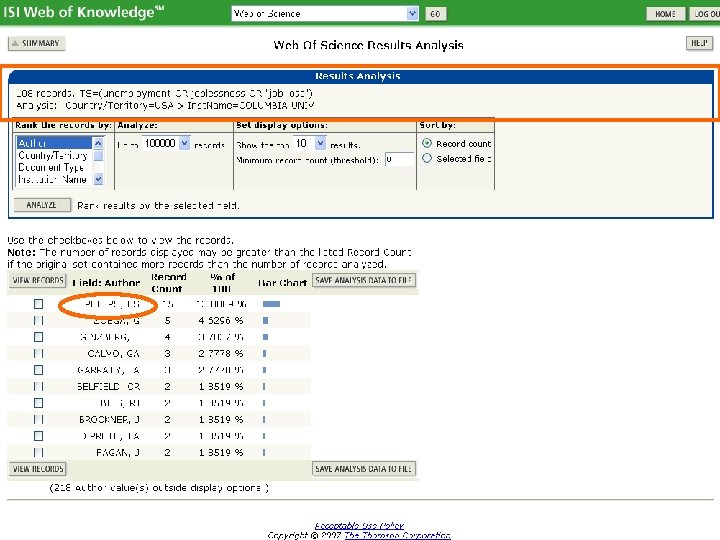720x540 pixels.
Task: Click the upper SAVE ANALYSIS DATA TO FILE button
Action: [x=364, y=280]
